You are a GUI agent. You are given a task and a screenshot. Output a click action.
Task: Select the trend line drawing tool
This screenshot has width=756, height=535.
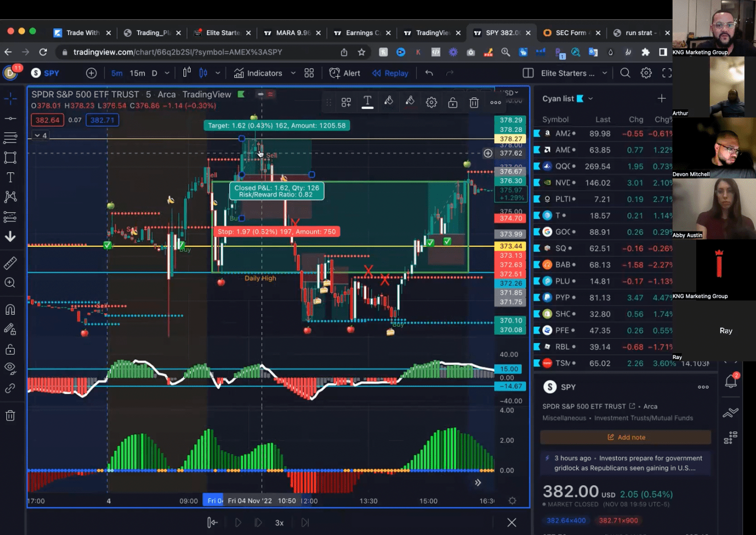coord(10,118)
